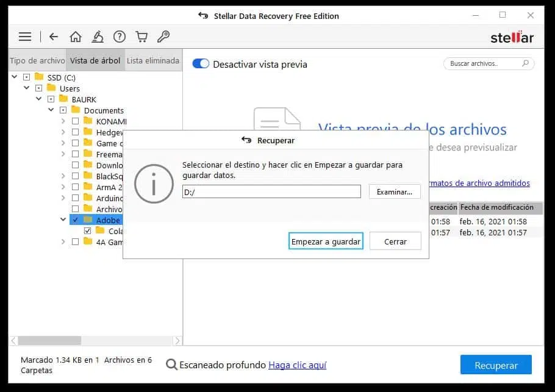Click the activation key icon
This screenshot has height=392, width=555.
(163, 36)
